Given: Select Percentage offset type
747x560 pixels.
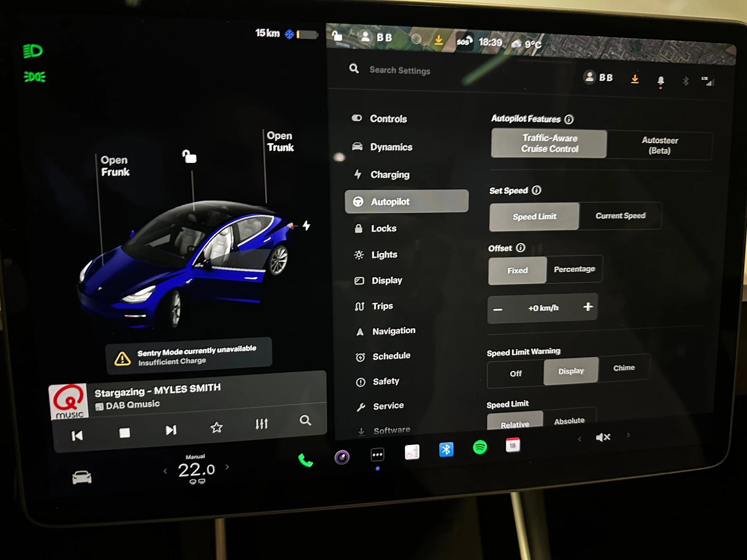Looking at the screenshot, I should (573, 270).
